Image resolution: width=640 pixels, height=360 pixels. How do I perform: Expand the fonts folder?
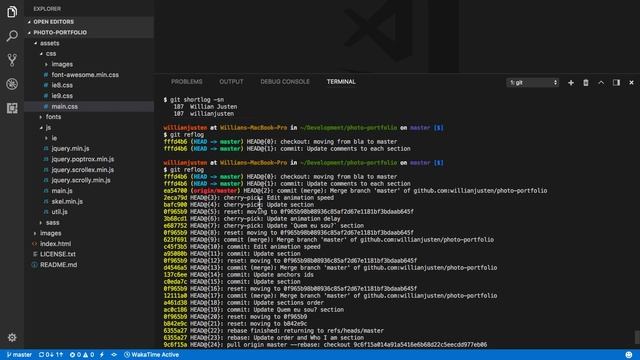pyautogui.click(x=89, y=117)
